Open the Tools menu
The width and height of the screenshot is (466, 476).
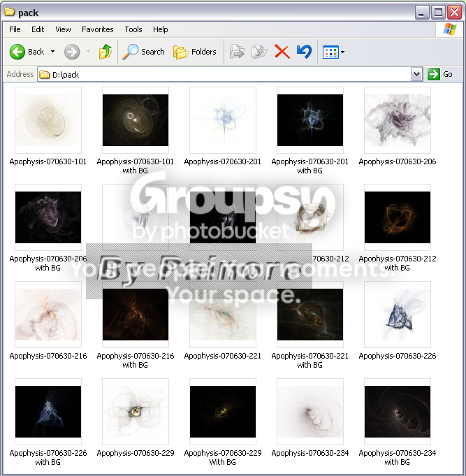click(x=133, y=29)
